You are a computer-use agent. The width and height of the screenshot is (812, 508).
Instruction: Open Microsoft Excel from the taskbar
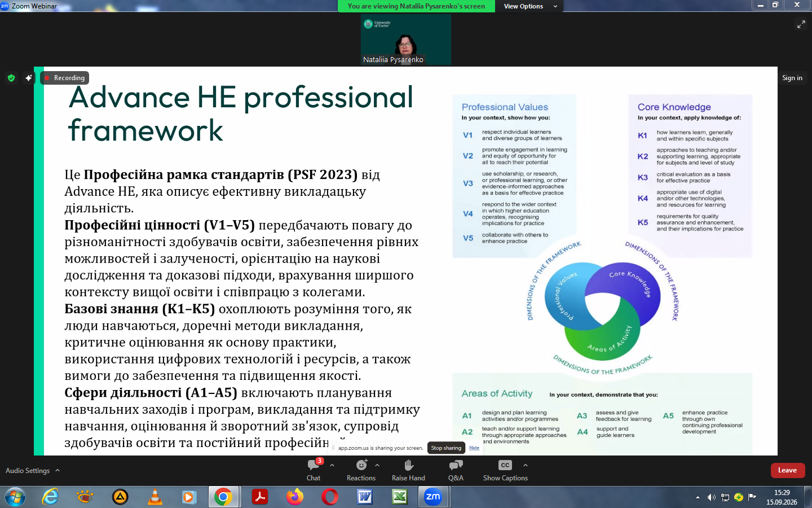[x=400, y=497]
